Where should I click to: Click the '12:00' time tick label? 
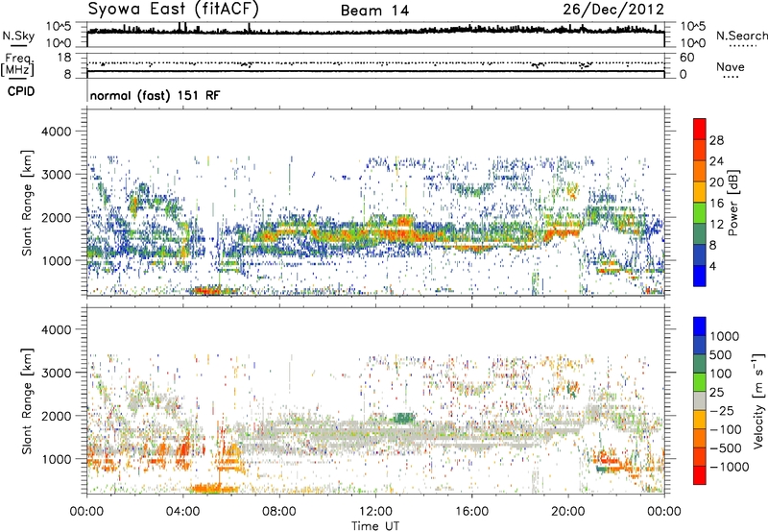click(x=375, y=512)
